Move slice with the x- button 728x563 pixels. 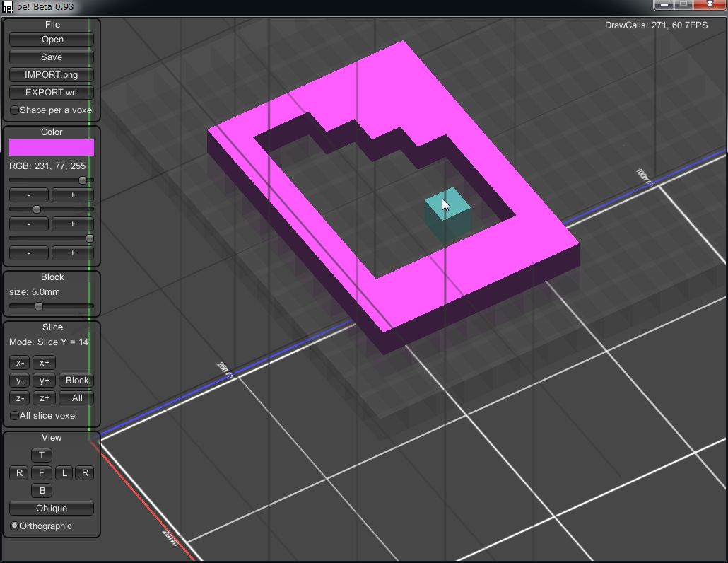[x=20, y=363]
